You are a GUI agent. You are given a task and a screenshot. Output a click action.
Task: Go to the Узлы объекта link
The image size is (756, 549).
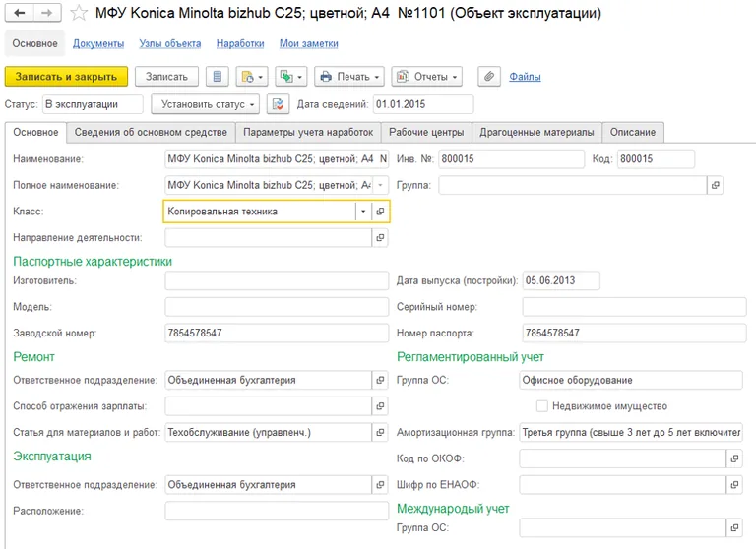click(170, 43)
